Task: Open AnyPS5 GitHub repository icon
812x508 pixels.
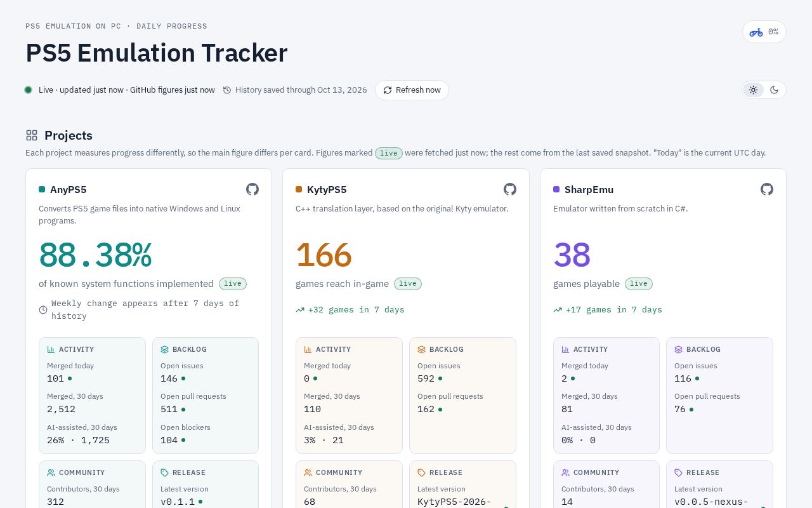Action: tap(252, 189)
